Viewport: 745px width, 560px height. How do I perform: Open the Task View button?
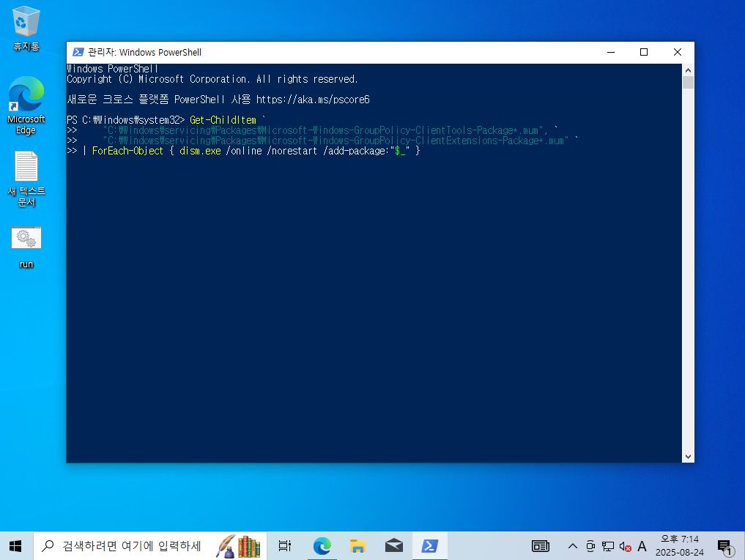(285, 546)
